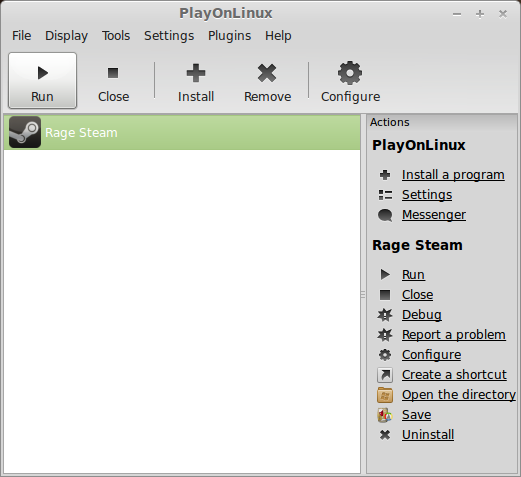
Task: Open the Display menu
Action: tap(66, 36)
